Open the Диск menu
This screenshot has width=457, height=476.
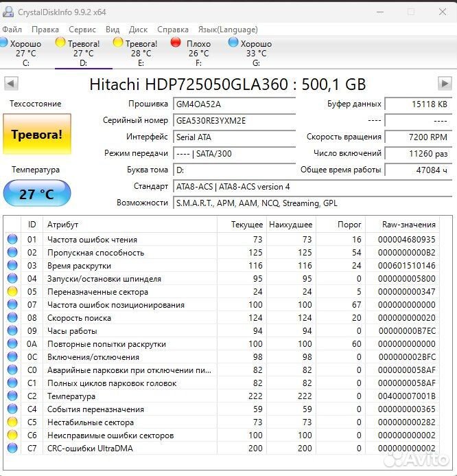139,30
